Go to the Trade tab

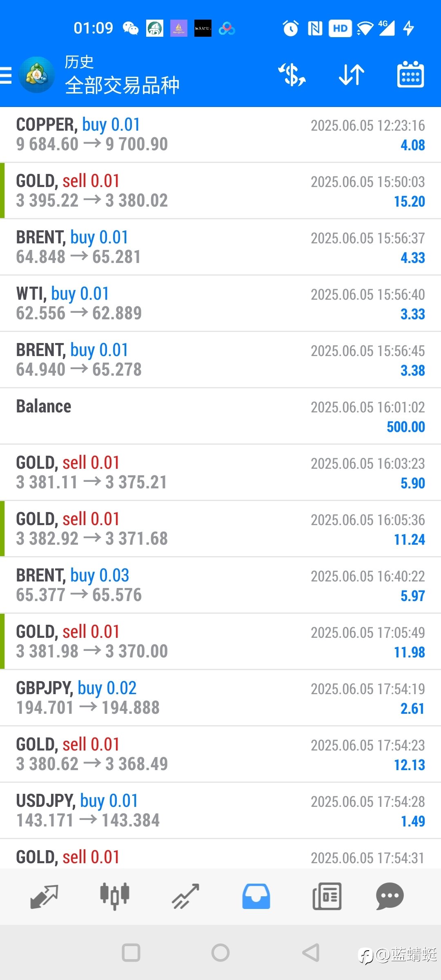click(x=185, y=896)
